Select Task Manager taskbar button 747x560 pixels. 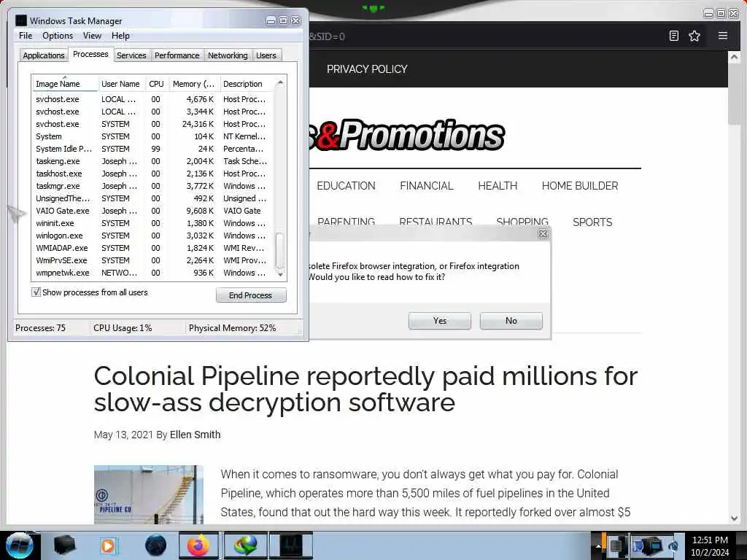pyautogui.click(x=291, y=545)
